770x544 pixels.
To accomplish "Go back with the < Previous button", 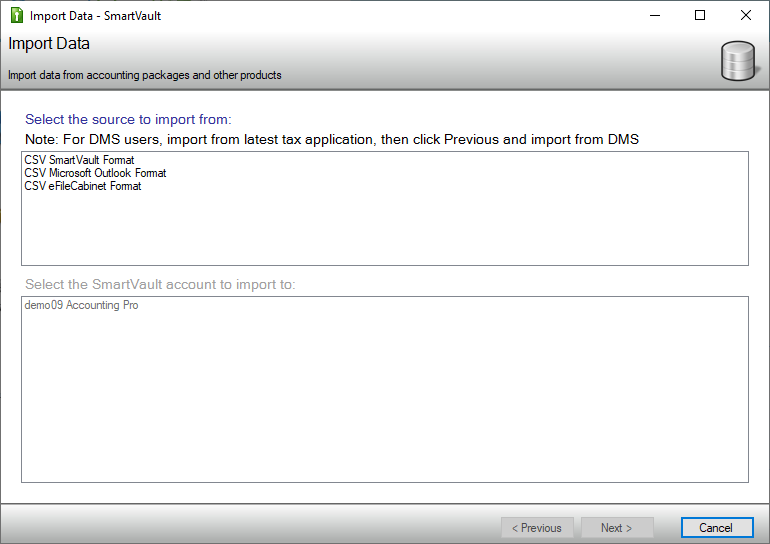I will pyautogui.click(x=537, y=528).
